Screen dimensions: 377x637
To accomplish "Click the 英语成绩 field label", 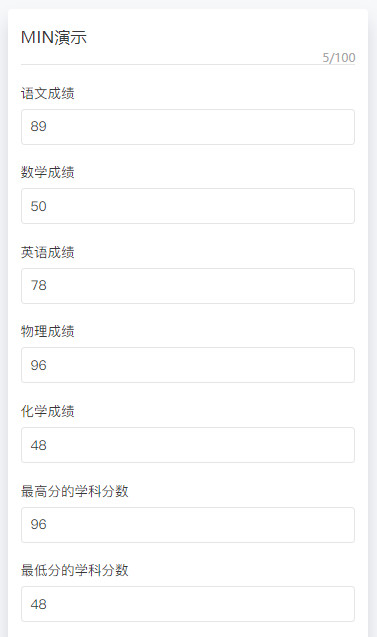I will coord(48,252).
